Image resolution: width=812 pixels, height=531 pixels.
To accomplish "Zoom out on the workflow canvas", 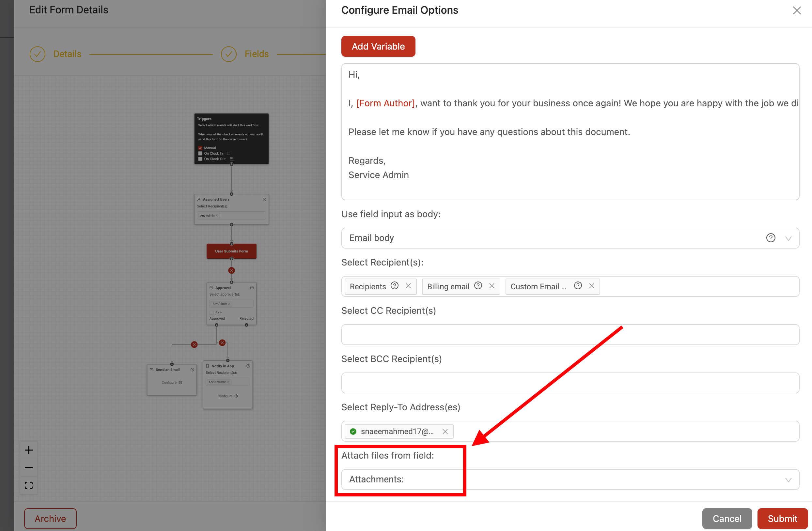I will point(29,468).
